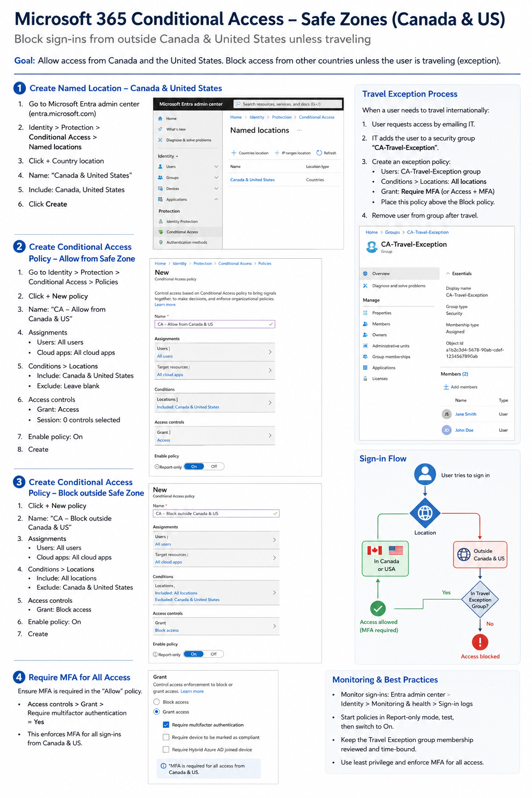Click the Identity Protection icon

coord(161,221)
